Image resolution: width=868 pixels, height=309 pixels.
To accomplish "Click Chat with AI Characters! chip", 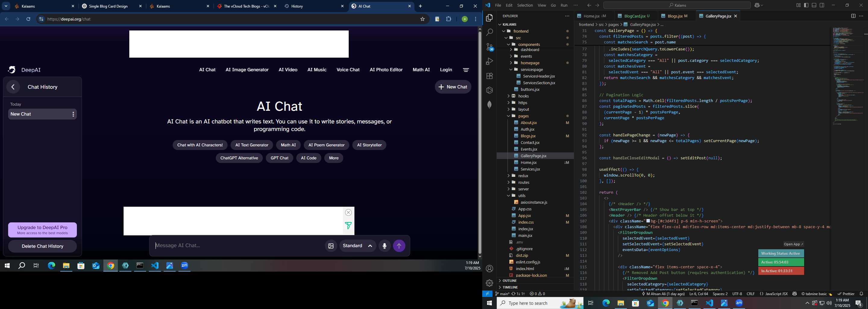I will coord(200,145).
